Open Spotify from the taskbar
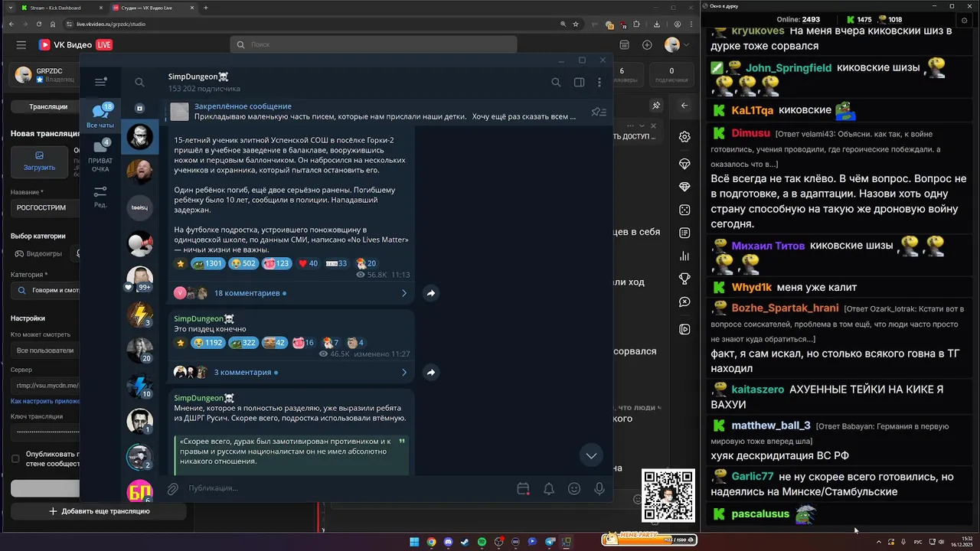The height and width of the screenshot is (551, 980). click(x=482, y=542)
